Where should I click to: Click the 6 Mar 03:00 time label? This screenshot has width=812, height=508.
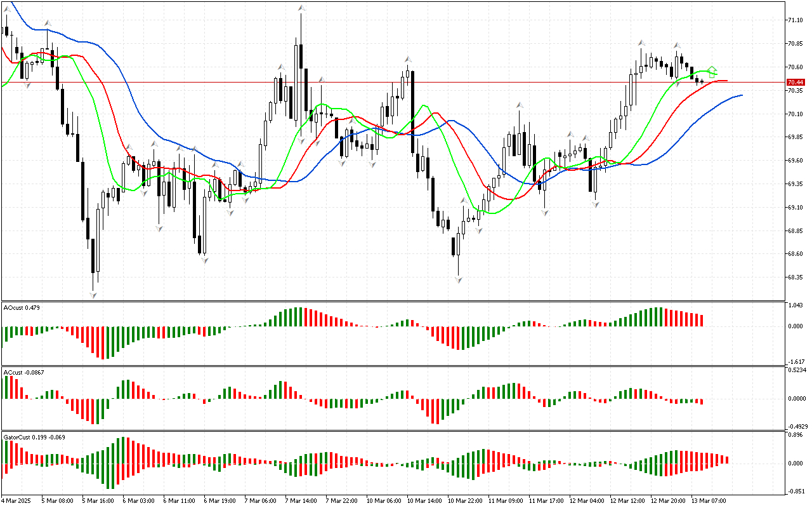tap(140, 501)
